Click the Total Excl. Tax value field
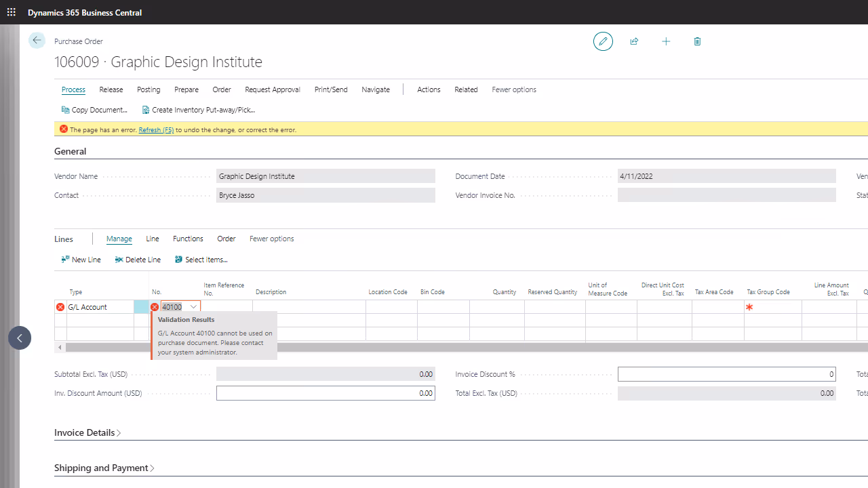The height and width of the screenshot is (488, 868). 727,393
